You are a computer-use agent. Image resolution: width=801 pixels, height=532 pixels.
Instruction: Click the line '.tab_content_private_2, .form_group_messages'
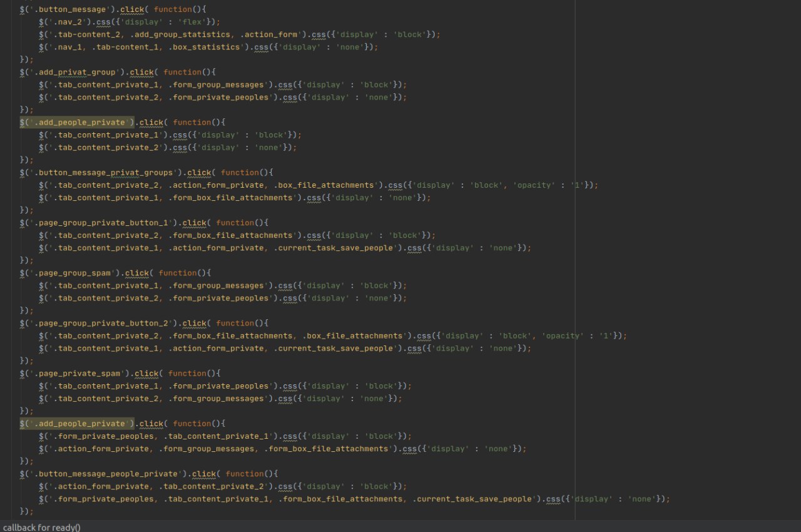(x=220, y=398)
